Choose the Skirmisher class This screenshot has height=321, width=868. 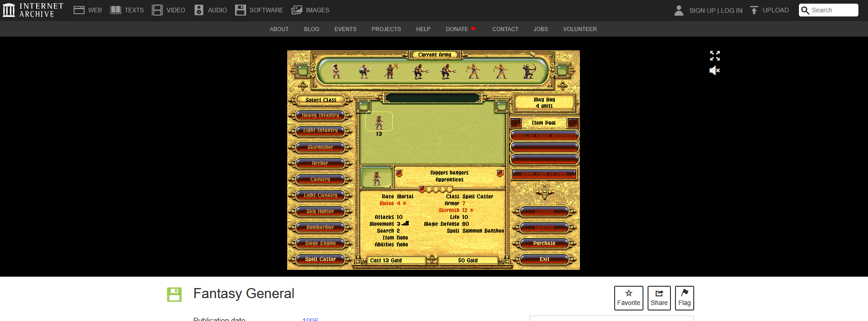320,147
